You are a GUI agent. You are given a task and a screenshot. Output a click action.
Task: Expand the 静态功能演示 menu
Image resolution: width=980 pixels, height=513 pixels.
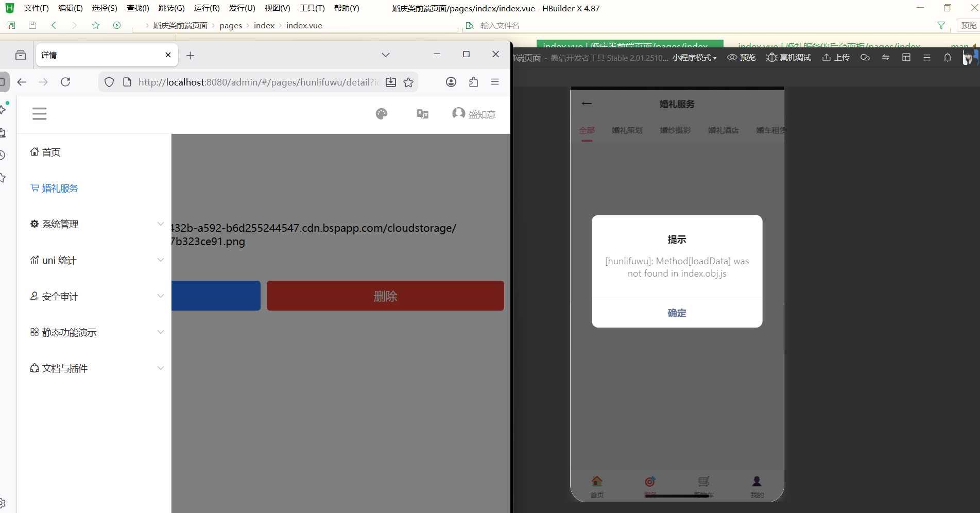(x=94, y=332)
